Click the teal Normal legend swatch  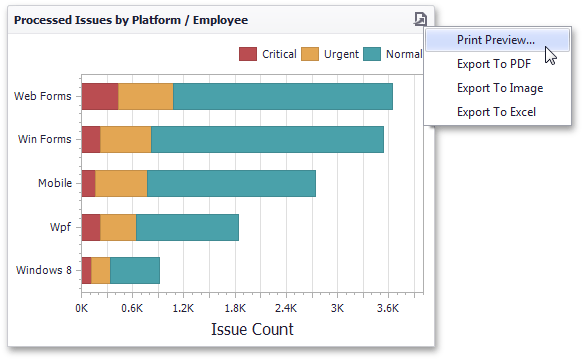(x=372, y=54)
